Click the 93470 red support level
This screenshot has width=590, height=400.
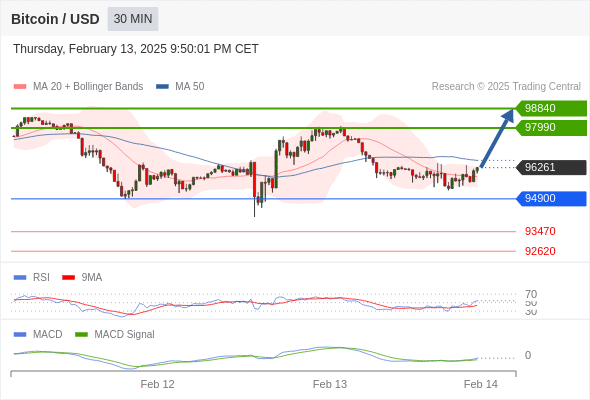point(540,231)
